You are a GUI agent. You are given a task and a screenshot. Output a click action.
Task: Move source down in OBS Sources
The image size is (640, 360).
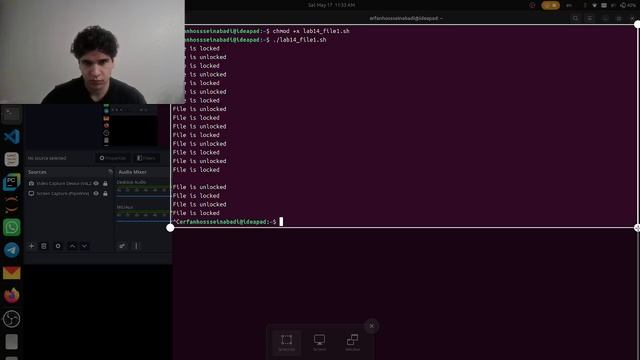(x=84, y=246)
